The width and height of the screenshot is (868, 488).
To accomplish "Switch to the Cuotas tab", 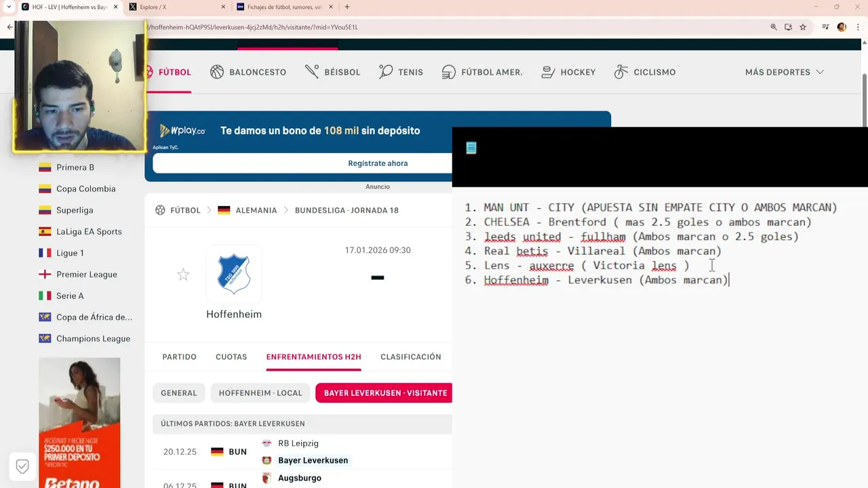I will (x=231, y=357).
